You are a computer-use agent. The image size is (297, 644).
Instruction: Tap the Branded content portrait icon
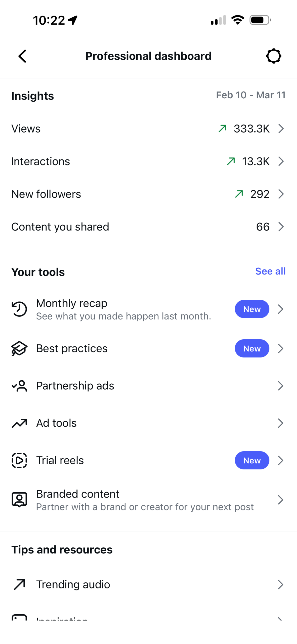pos(19,500)
